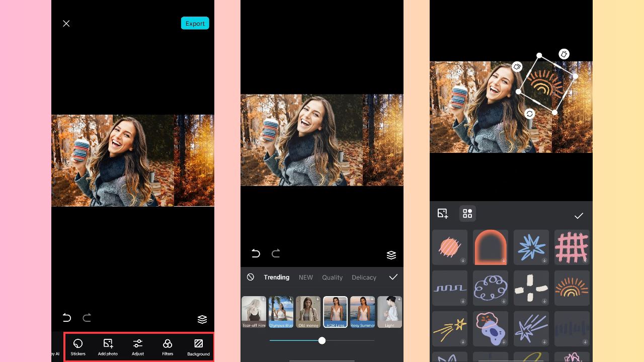Viewport: 644px width, 362px height.
Task: Open the Stickers panel
Action: coord(77,347)
